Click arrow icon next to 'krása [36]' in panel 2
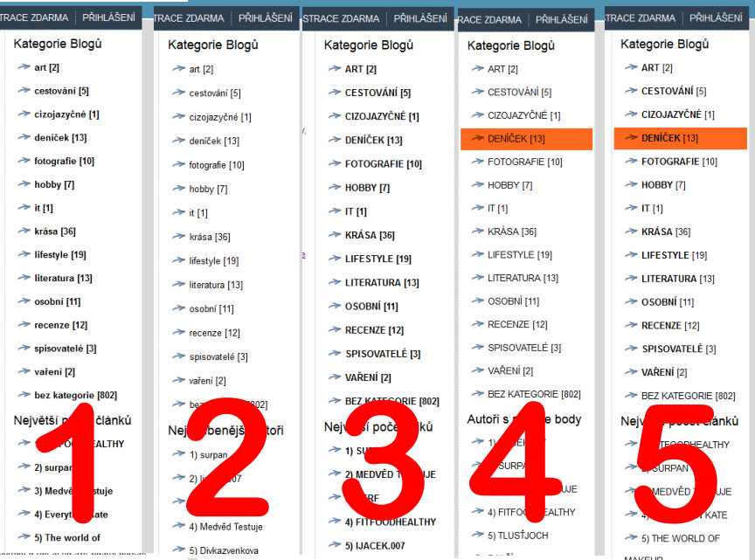The height and width of the screenshot is (560, 755). click(178, 237)
